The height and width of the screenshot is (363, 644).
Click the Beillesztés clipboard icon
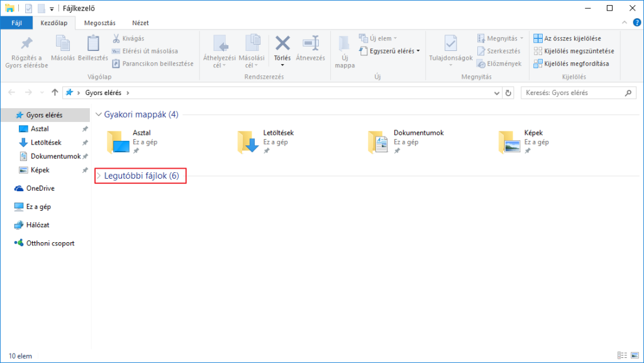point(93,43)
